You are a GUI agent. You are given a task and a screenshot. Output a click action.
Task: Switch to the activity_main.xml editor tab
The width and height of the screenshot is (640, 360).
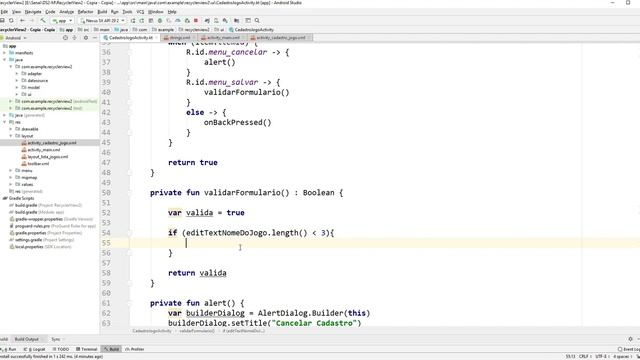[222, 38]
